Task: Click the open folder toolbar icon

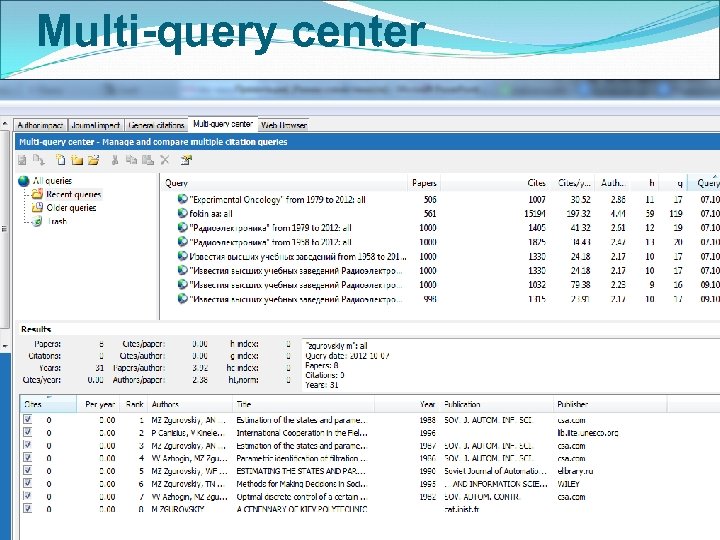Action: [93, 160]
